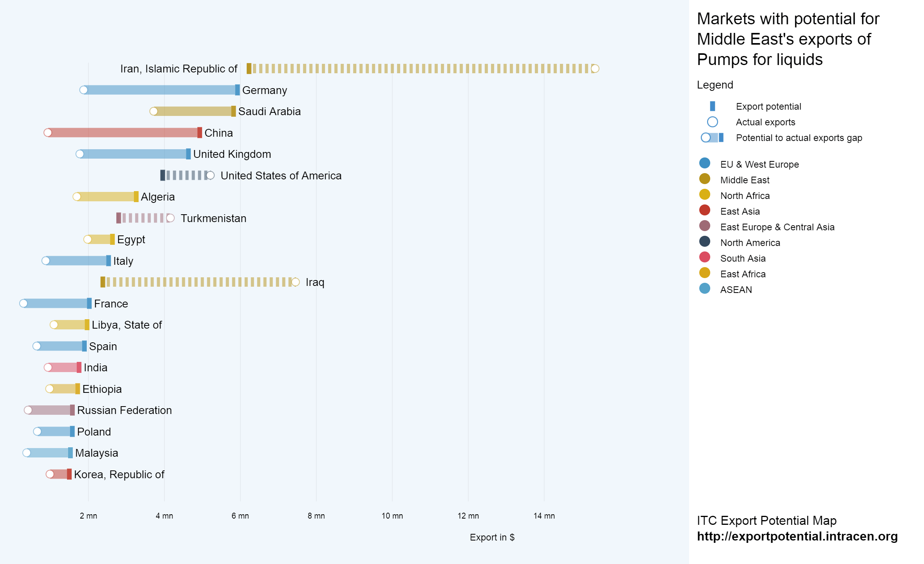Click the Russian Federation label
The height and width of the screenshot is (564, 924).
(x=124, y=410)
